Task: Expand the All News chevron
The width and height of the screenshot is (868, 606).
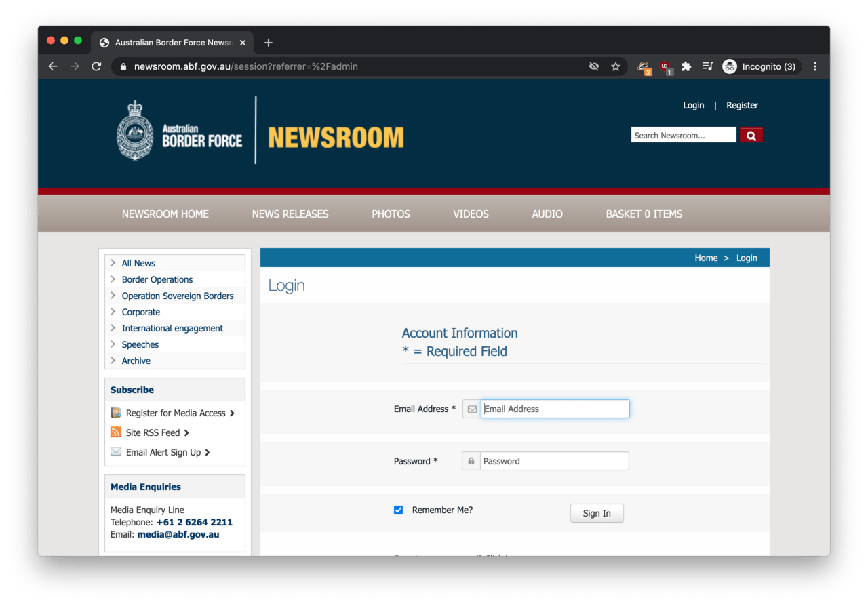Action: 113,263
